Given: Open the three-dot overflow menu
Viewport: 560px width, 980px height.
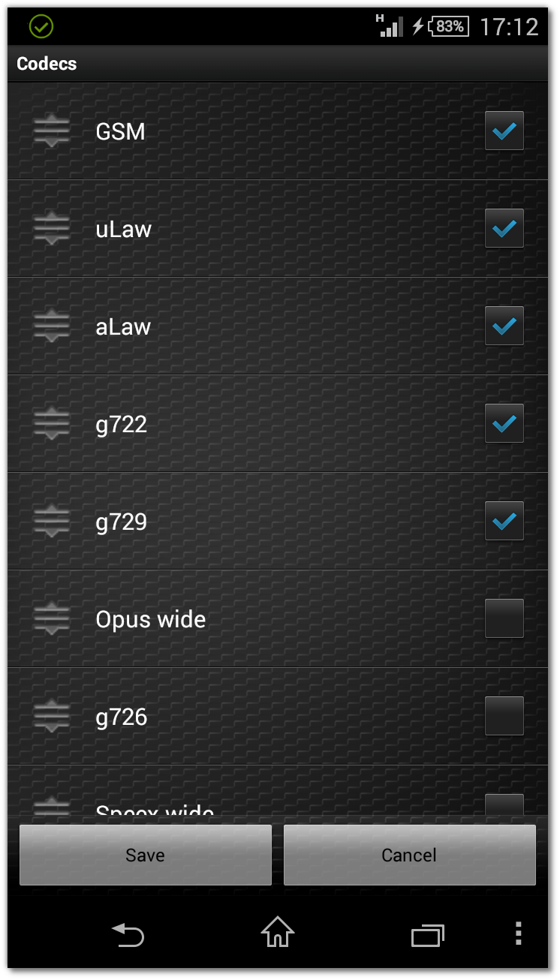Looking at the screenshot, I should (x=518, y=933).
